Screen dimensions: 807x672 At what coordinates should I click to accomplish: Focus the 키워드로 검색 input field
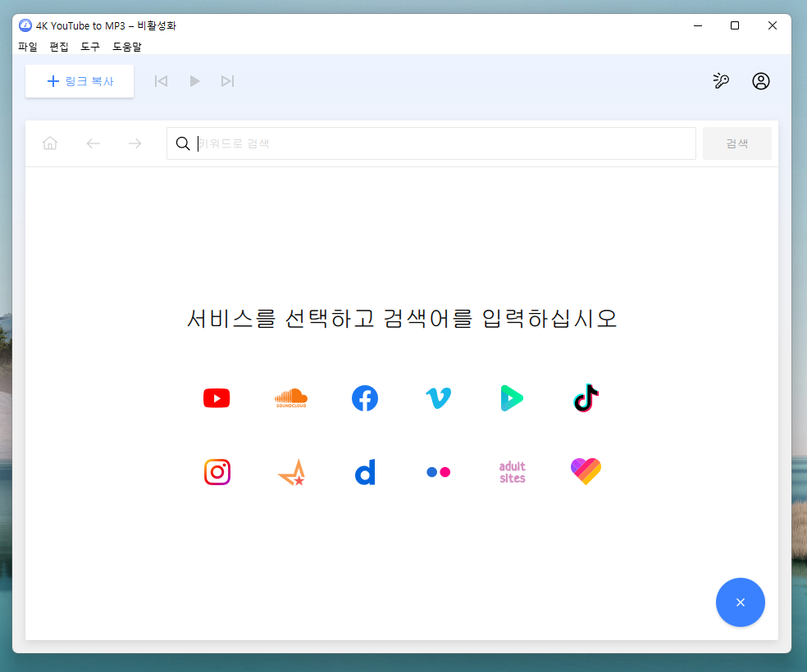pos(431,143)
